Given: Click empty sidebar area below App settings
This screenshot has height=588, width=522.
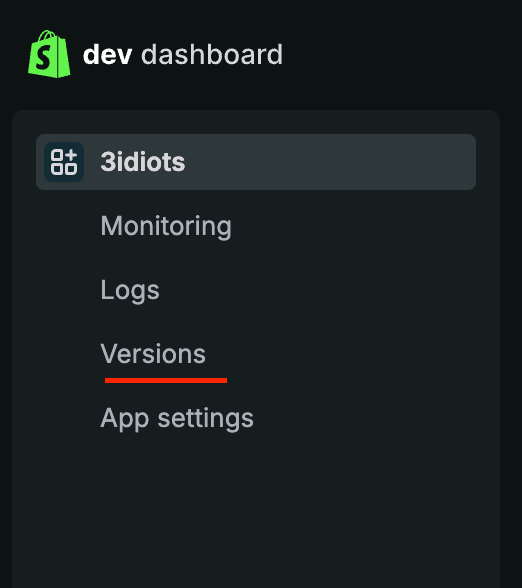Looking at the screenshot, I should (x=256, y=510).
